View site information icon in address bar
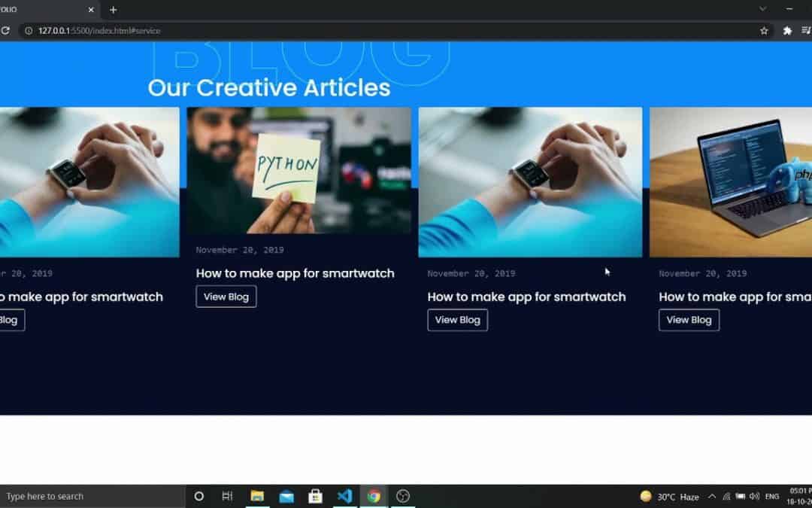This screenshot has width=812, height=508. click(x=29, y=31)
